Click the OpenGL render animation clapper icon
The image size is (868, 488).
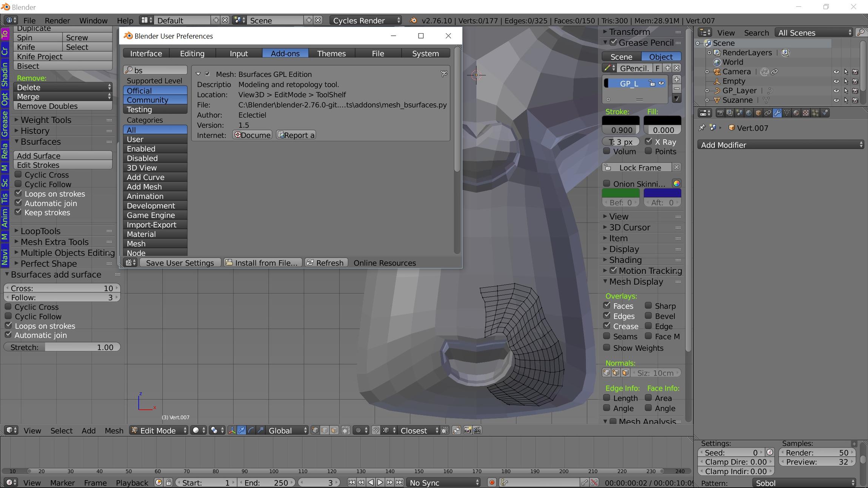pos(477,430)
